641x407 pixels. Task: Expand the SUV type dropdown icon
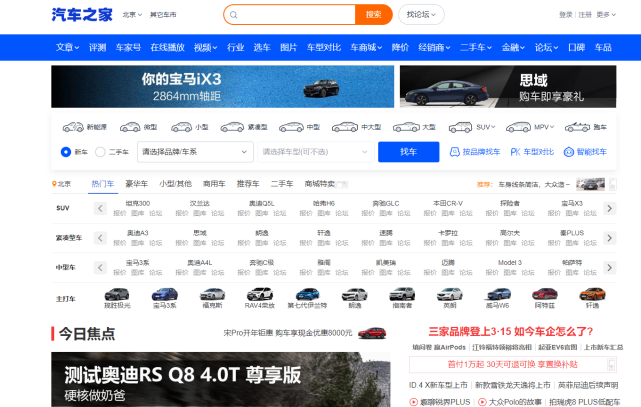click(x=493, y=127)
